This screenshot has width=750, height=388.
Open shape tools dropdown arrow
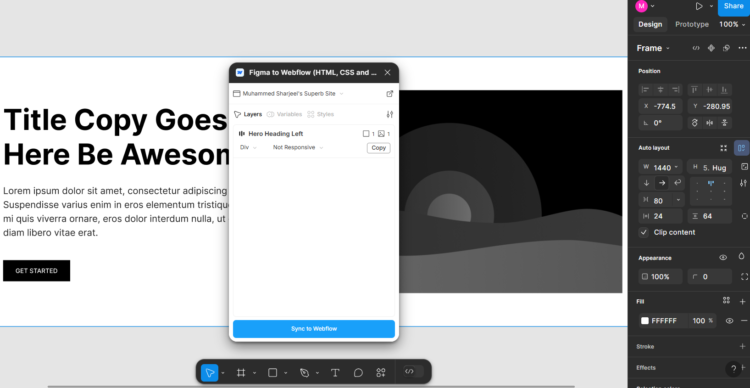(x=286, y=373)
